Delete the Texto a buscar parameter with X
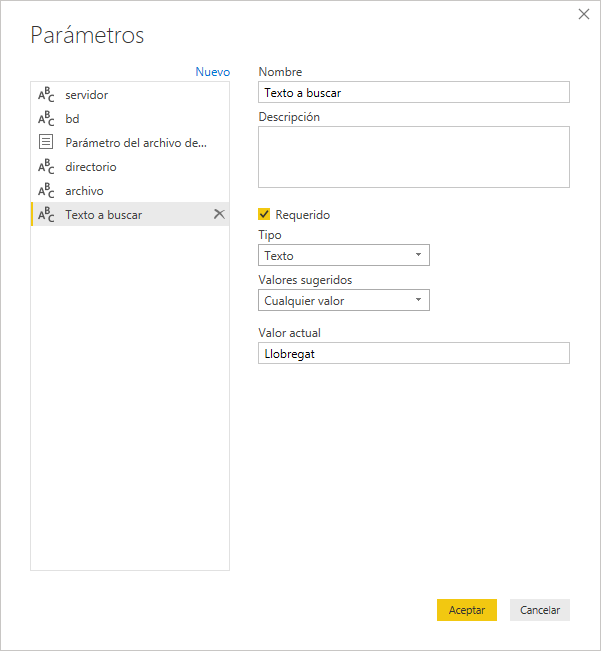The image size is (601, 651). (x=219, y=214)
